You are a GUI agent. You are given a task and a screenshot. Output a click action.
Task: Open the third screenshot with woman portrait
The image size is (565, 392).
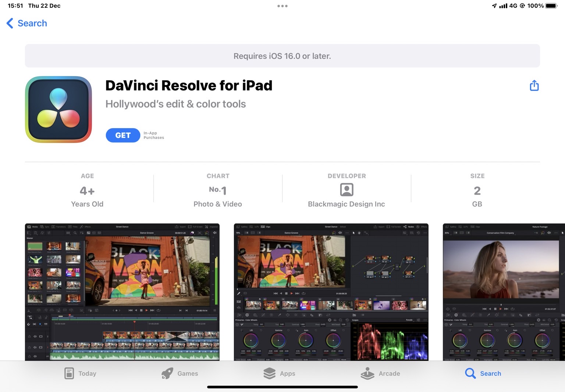504,292
